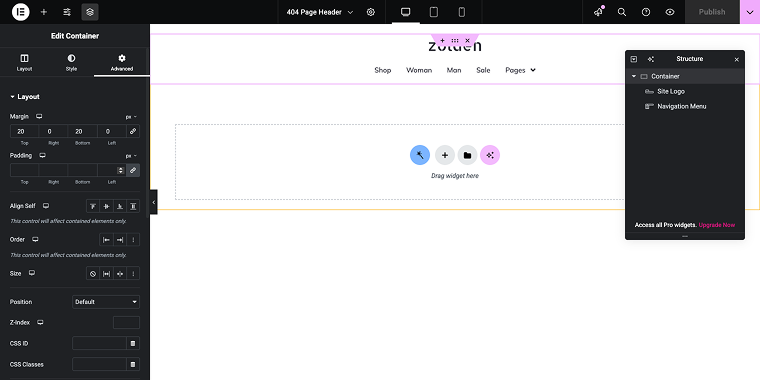Set Align Self to Stretch

tap(133, 206)
